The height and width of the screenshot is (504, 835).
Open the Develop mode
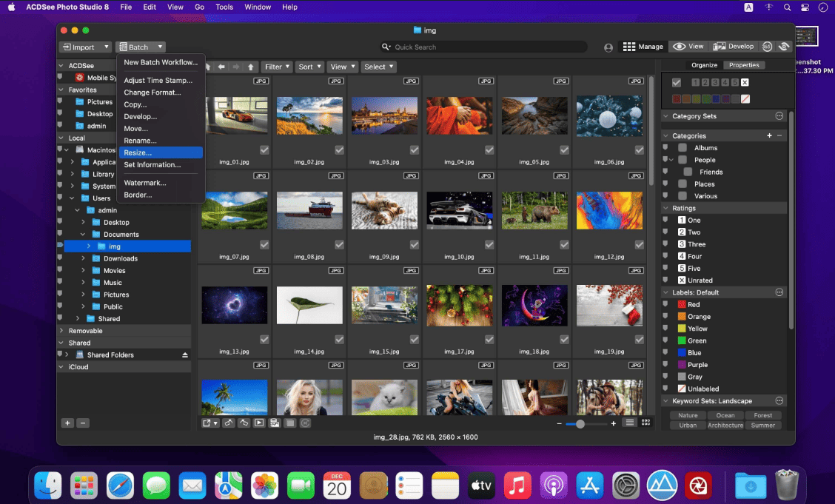(x=734, y=47)
